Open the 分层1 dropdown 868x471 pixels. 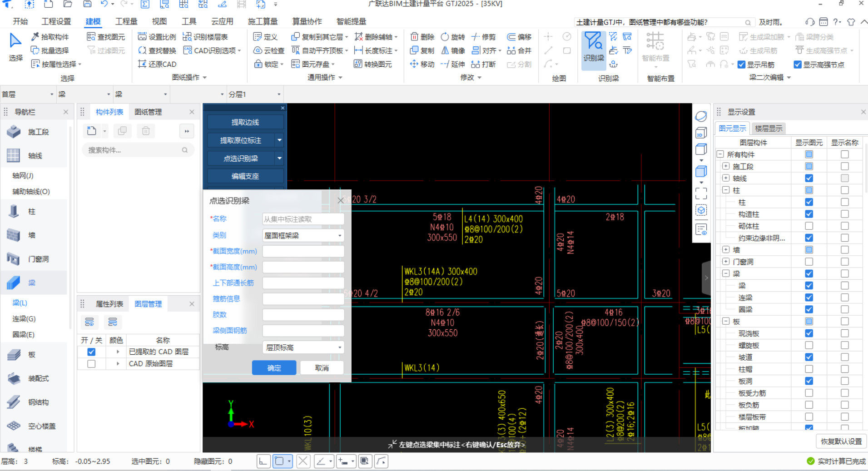[x=254, y=94]
